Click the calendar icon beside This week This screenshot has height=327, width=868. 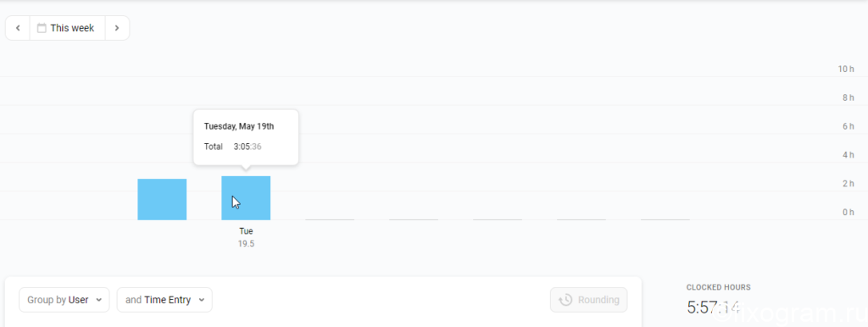click(42, 28)
